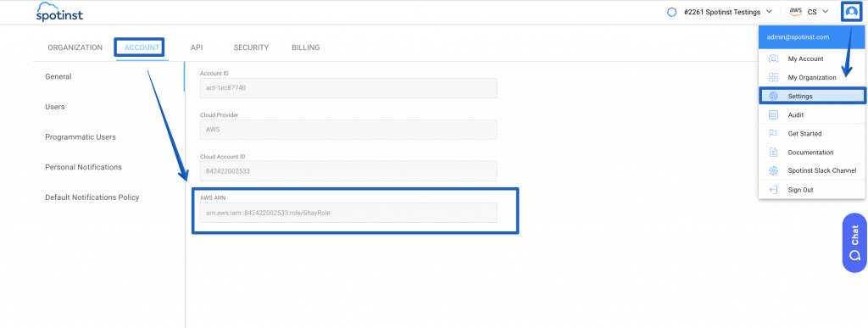Click the AWS cloud provider logo
This screenshot has width=868, height=328.
point(796,11)
